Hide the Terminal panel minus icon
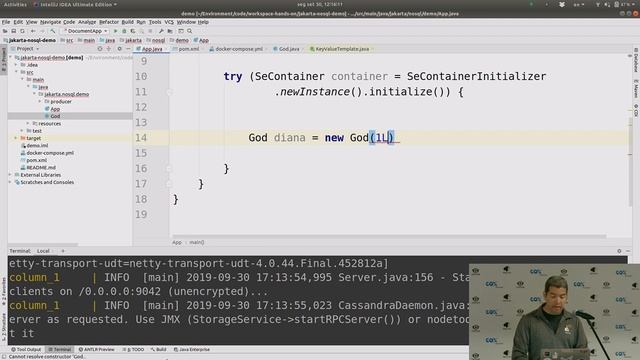Image resolution: width=640 pixels, height=360 pixels. pos(628,251)
